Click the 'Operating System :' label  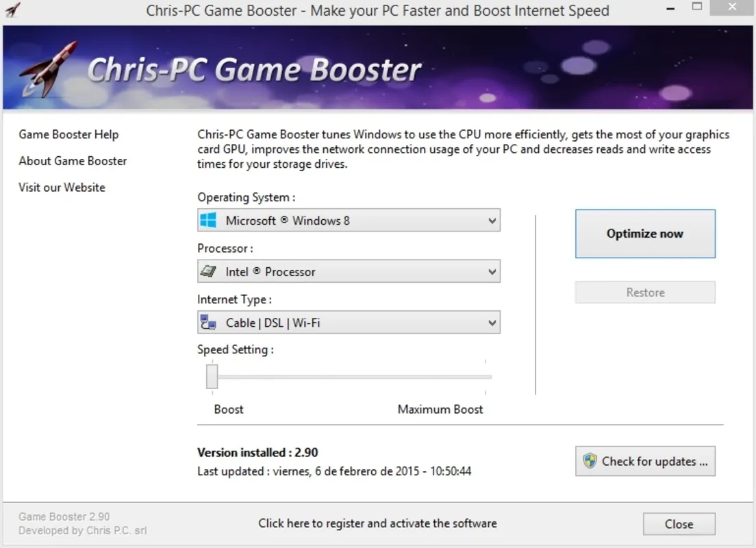(x=247, y=198)
